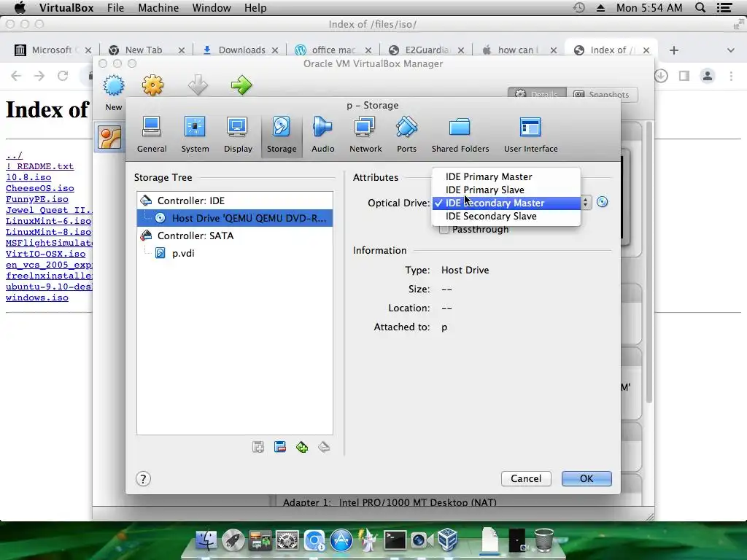The width and height of the screenshot is (747, 560).
Task: Click the Snapshots button in Manager
Action: click(602, 94)
